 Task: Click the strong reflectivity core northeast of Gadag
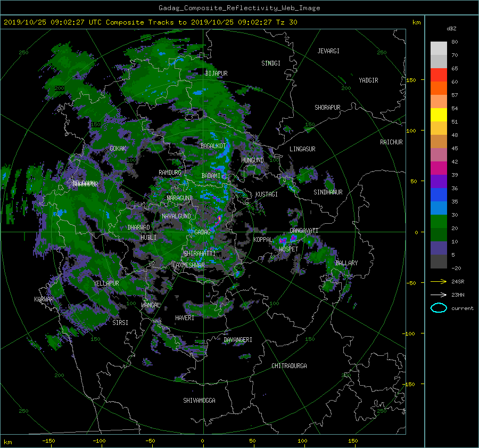tap(219, 218)
